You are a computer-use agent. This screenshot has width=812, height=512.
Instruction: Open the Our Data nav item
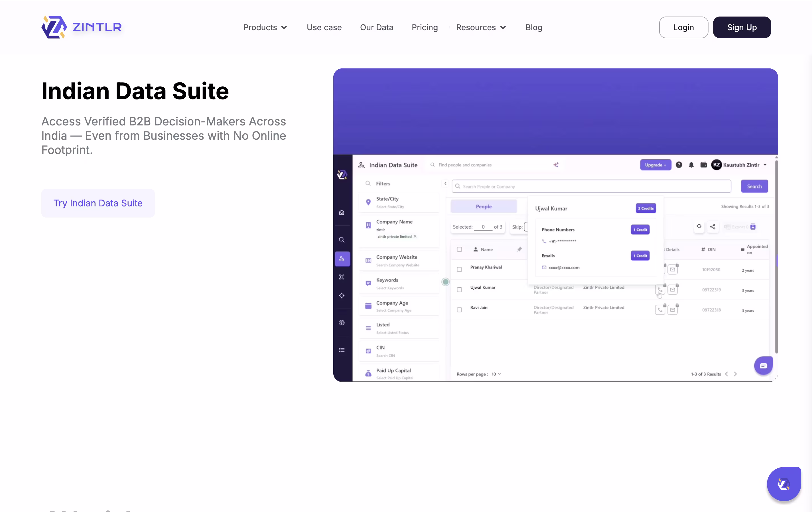(x=377, y=27)
